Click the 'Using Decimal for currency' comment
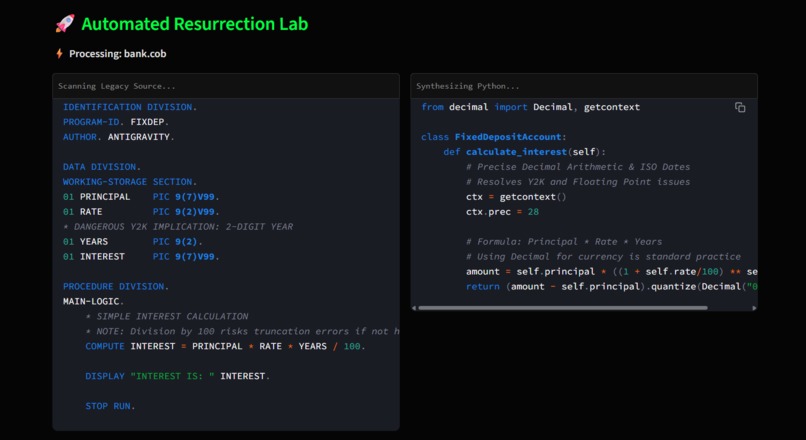 coord(603,256)
